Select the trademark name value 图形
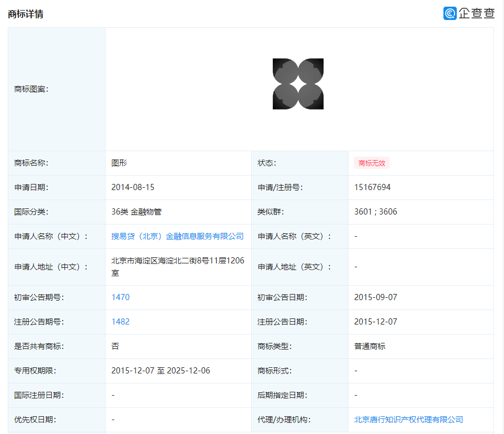Viewport: 504px width, 434px height. click(x=119, y=163)
